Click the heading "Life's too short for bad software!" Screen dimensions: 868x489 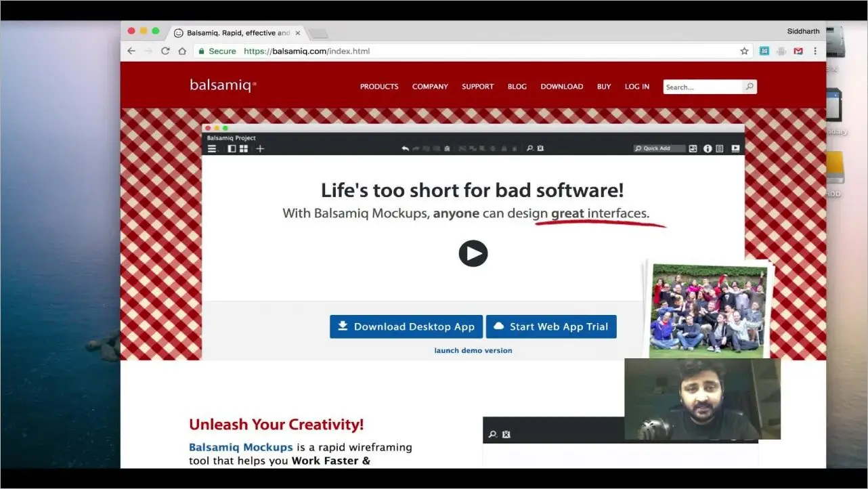pos(473,190)
